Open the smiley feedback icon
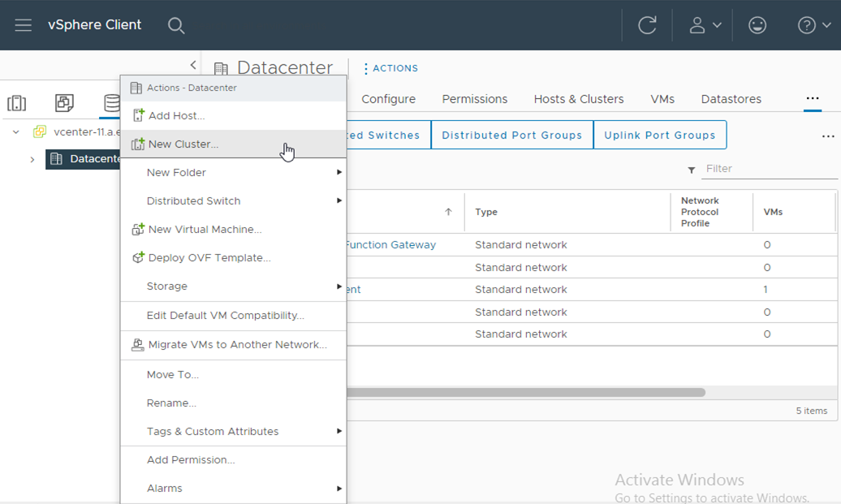This screenshot has height=504, width=841. point(757,25)
